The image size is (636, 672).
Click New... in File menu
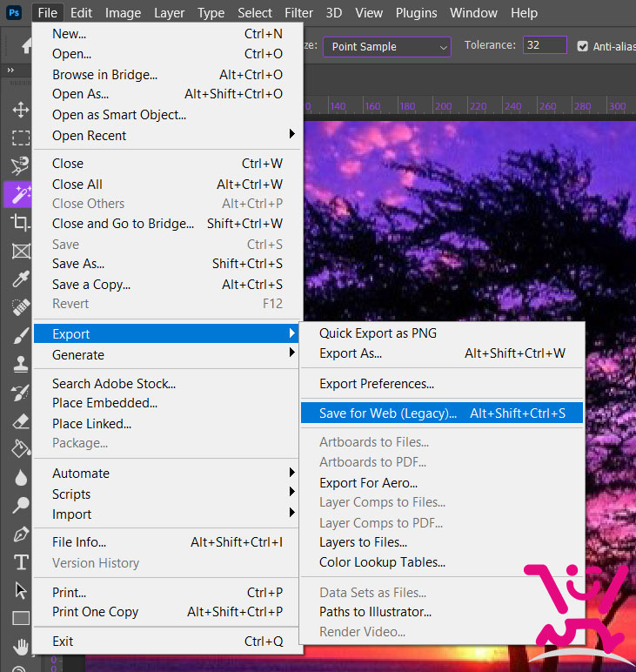[x=167, y=33]
